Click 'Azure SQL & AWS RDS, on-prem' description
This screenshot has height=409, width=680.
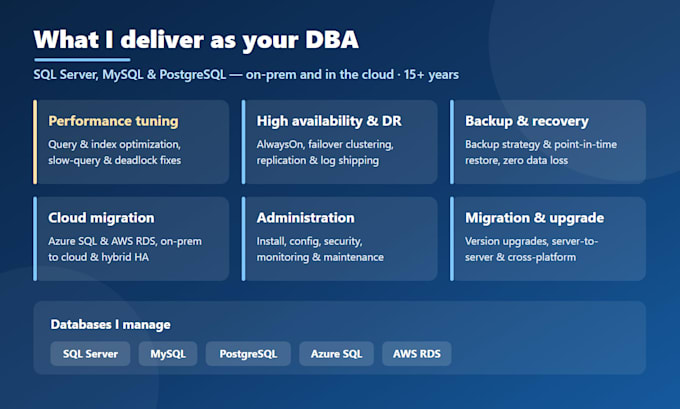click(x=125, y=249)
